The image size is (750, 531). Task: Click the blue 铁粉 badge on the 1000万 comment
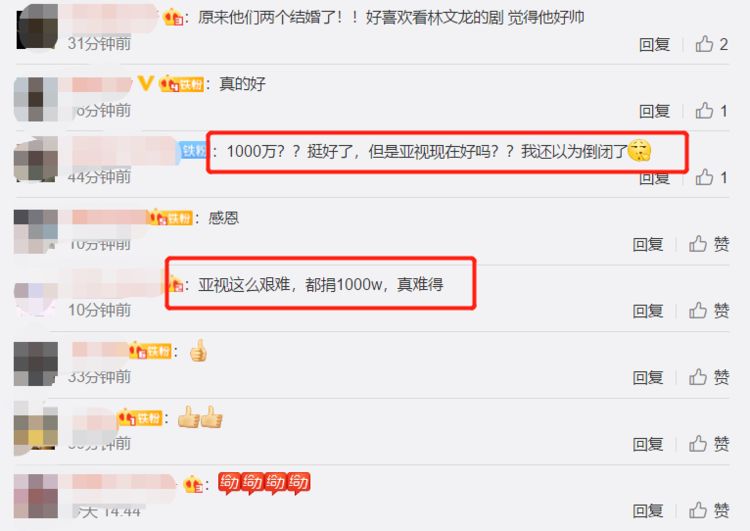[193, 151]
